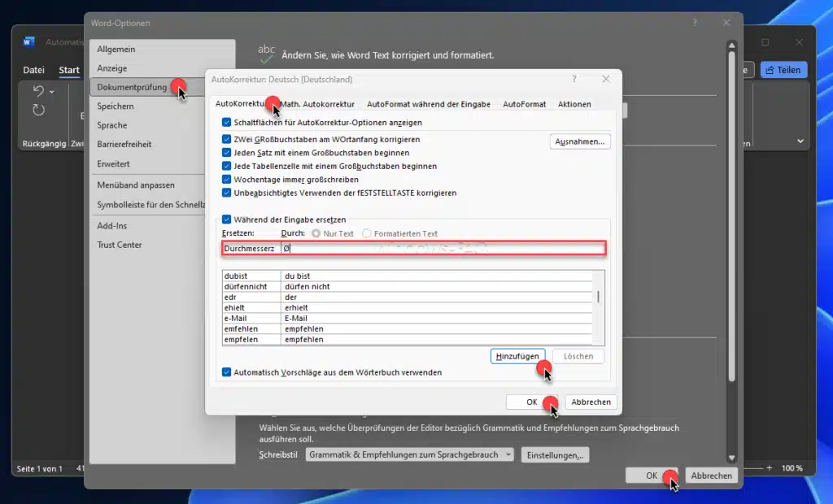Click the Ersetzen field containing Durchmesserz
The height and width of the screenshot is (504, 833).
click(x=251, y=248)
